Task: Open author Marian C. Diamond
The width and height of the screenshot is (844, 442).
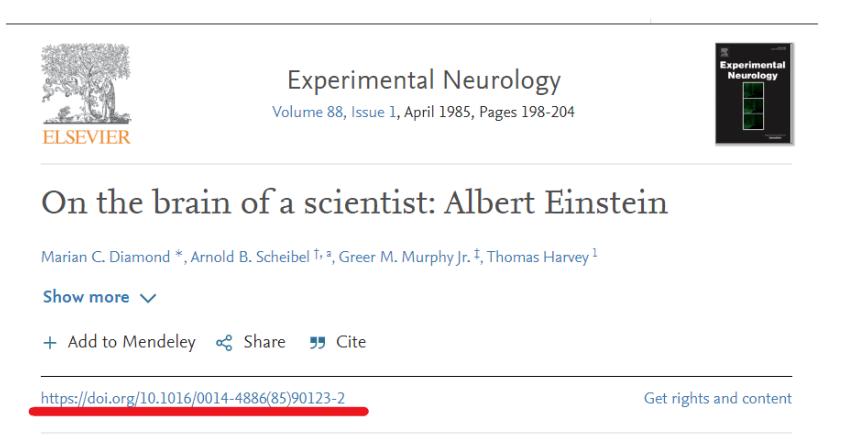Action: 106,257
